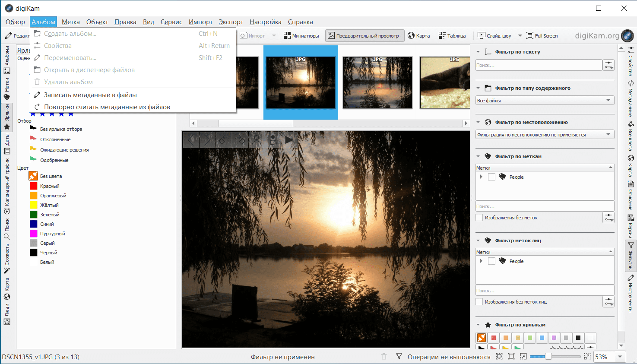Go to next image in preview overlay
This screenshot has width=637, height=364.
coord(208,140)
